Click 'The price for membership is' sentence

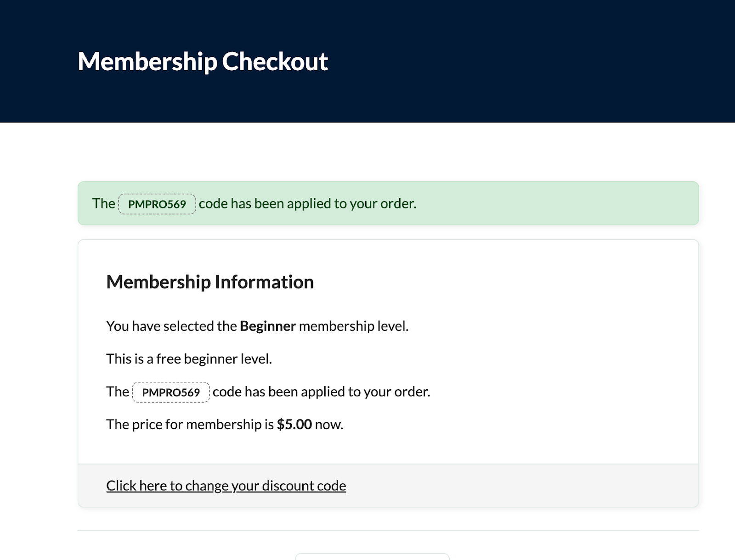[x=188, y=425]
